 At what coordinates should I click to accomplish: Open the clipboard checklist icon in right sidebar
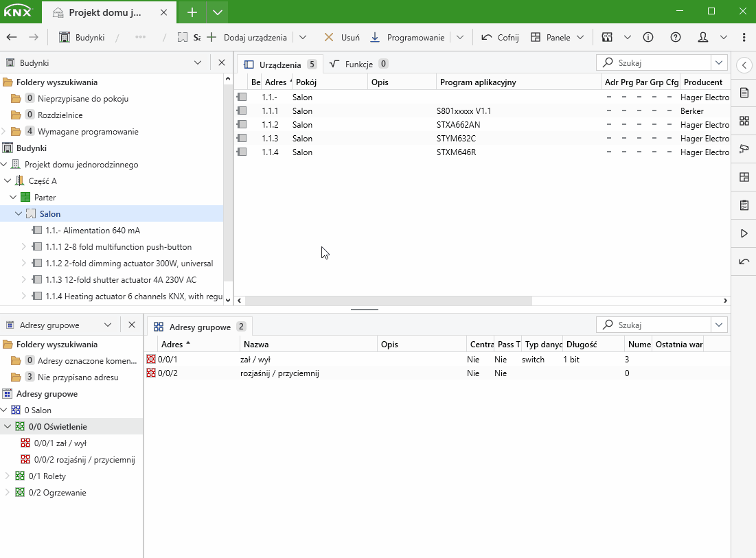(744, 205)
